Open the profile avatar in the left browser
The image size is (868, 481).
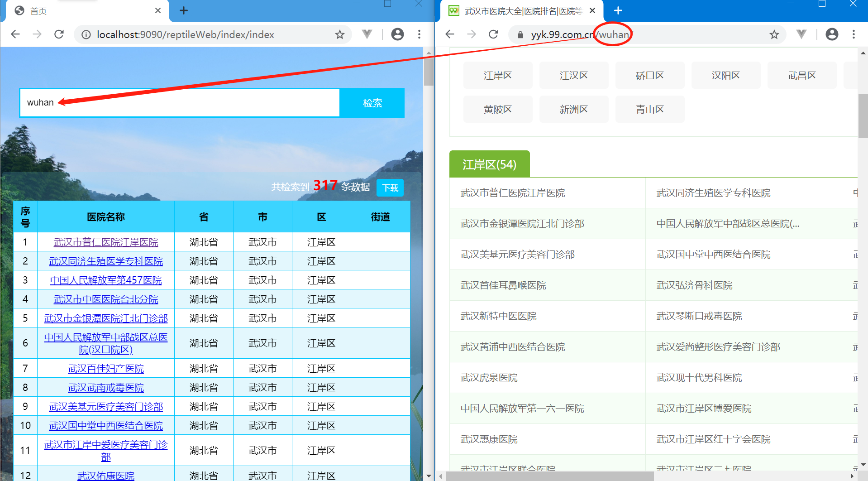click(x=397, y=34)
